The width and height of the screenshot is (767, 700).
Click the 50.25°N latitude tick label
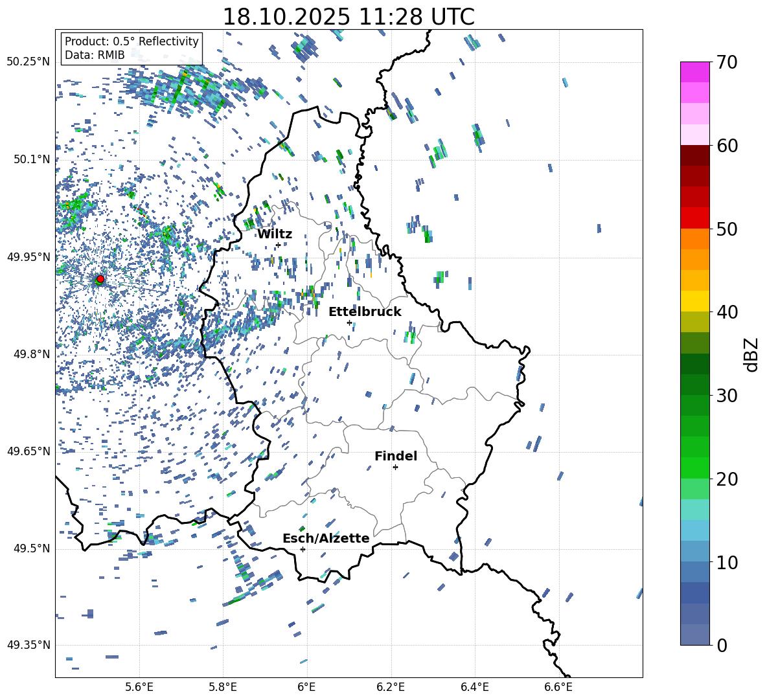click(x=29, y=62)
